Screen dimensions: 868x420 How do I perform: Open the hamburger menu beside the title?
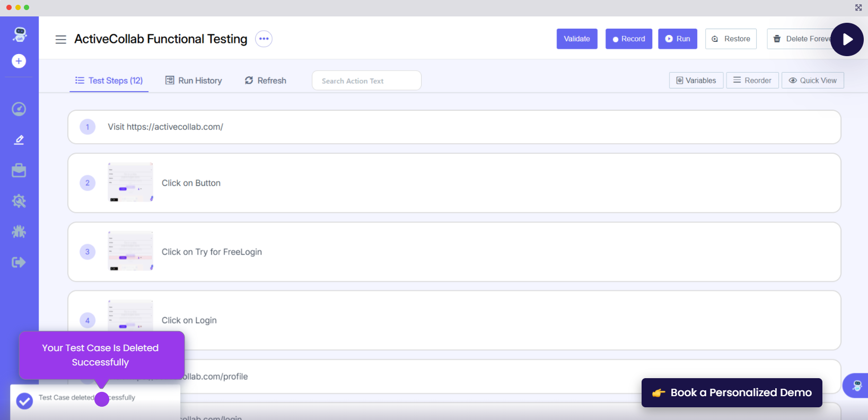[61, 39]
